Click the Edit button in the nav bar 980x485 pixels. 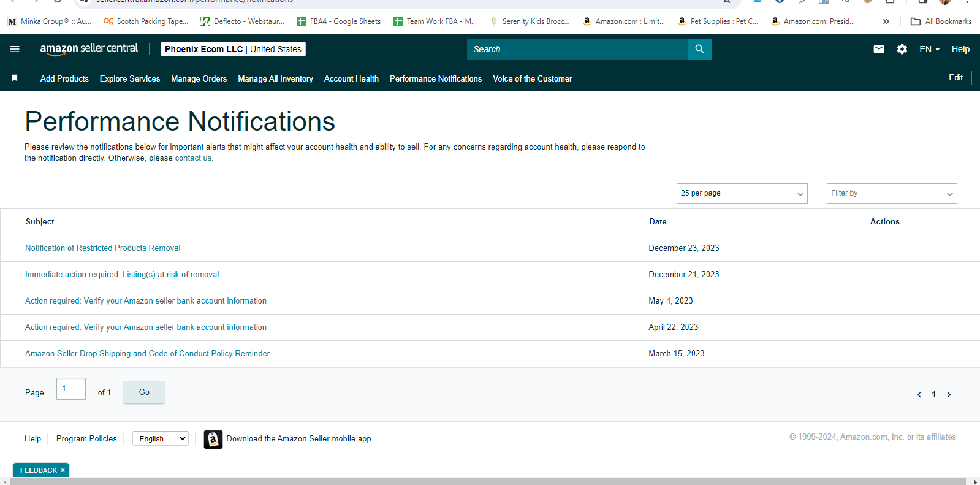pos(955,78)
